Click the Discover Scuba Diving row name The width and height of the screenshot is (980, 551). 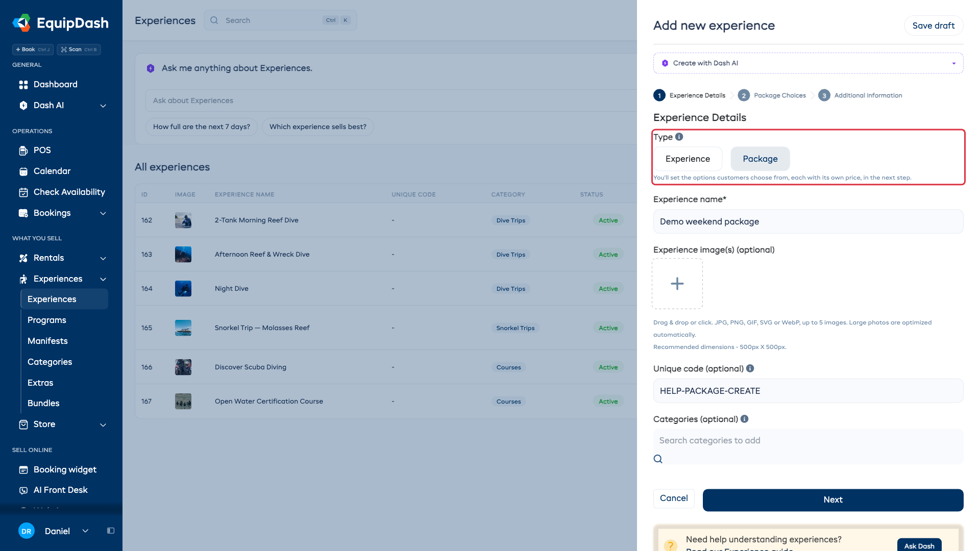pos(251,367)
